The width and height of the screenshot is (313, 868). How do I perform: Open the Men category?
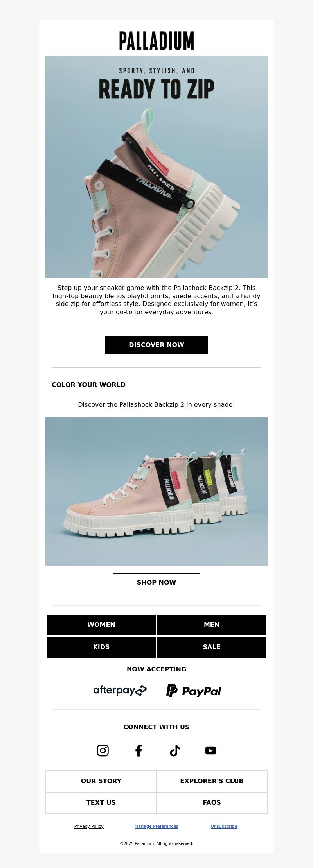tap(212, 625)
